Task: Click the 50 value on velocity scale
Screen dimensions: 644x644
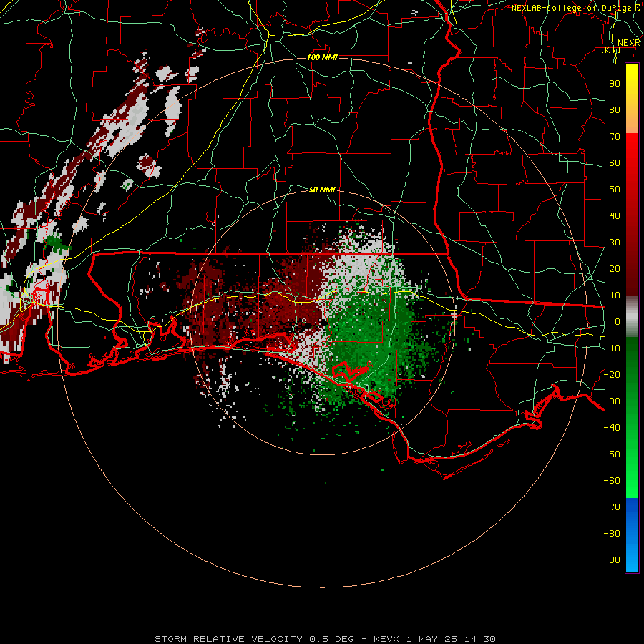Action: coord(615,190)
